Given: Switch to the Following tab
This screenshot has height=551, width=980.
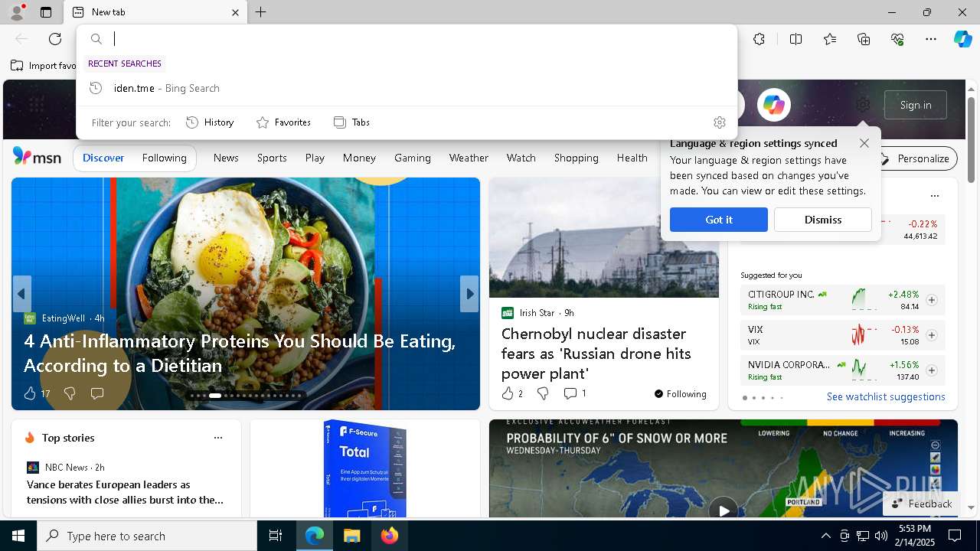Looking at the screenshot, I should tap(164, 158).
